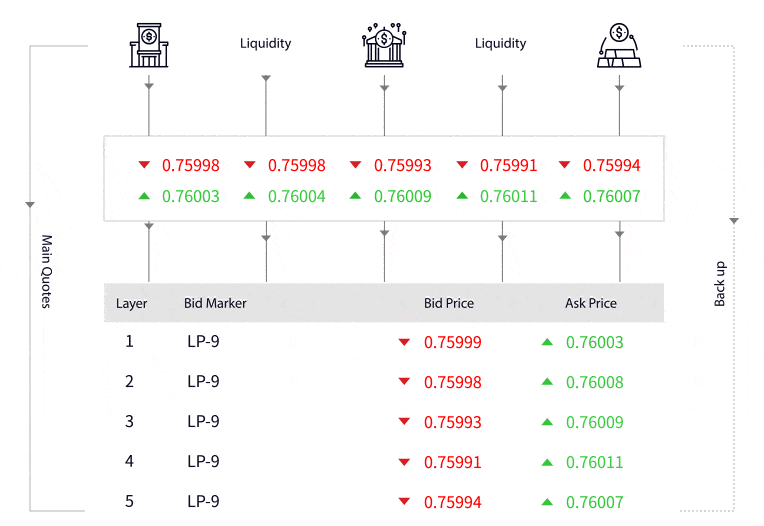Click the vertical Back up label
The height and width of the screenshot is (526, 764).
pos(720,283)
